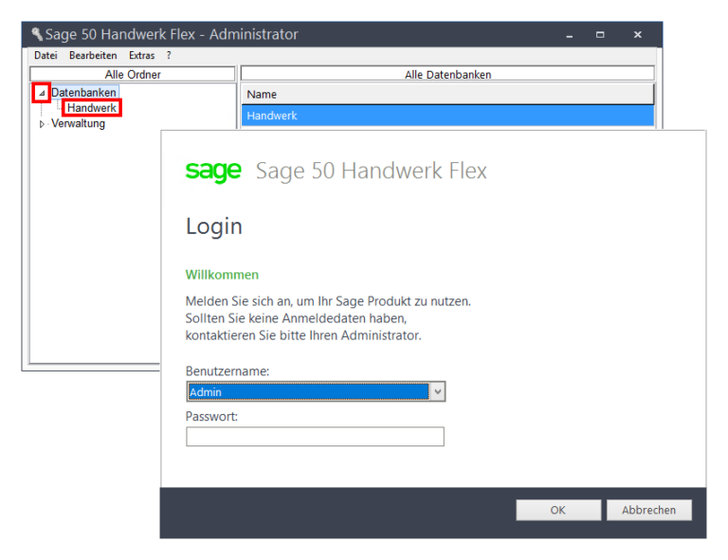Viewport: 728px width, 560px height.
Task: Click the Name column header
Action: coord(447,95)
